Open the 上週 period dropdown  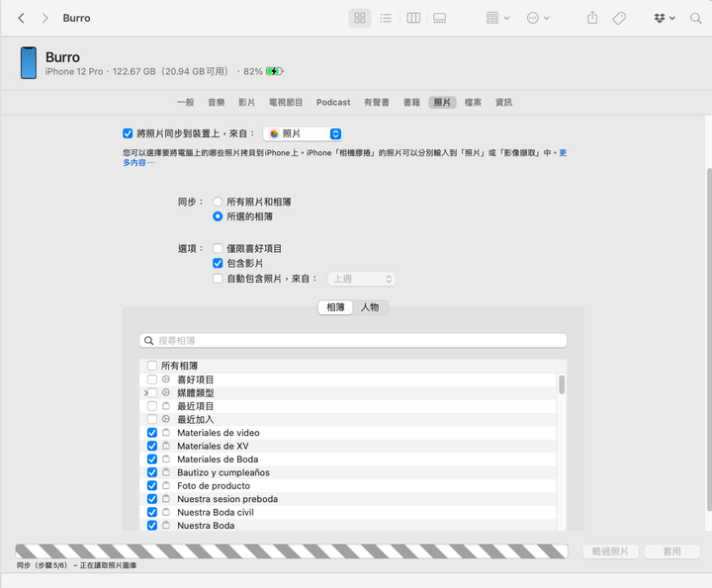tap(362, 279)
